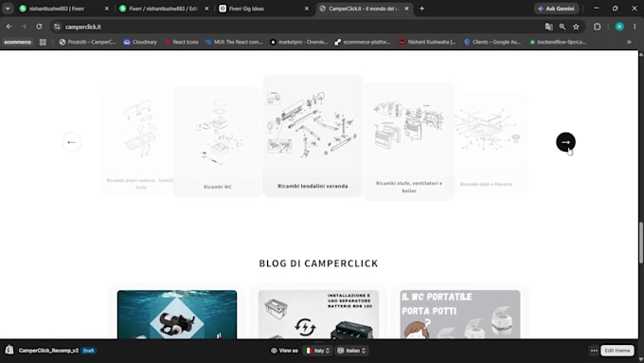The image size is (644, 363).
Task: Open the Chrome profile avatar
Action: tap(619, 27)
